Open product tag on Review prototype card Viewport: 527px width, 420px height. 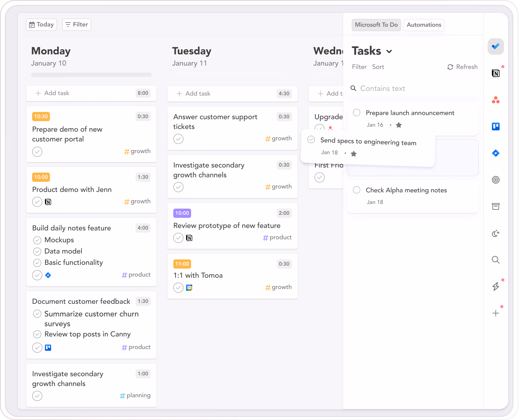click(x=277, y=237)
